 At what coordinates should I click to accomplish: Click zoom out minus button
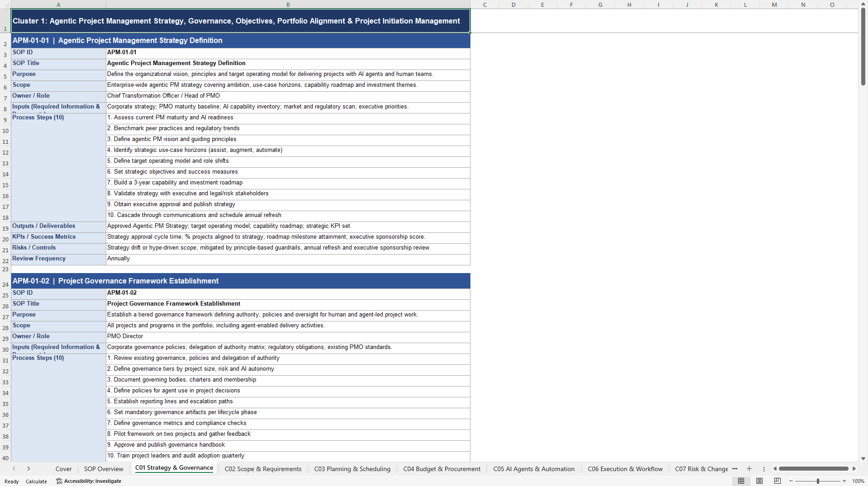791,481
